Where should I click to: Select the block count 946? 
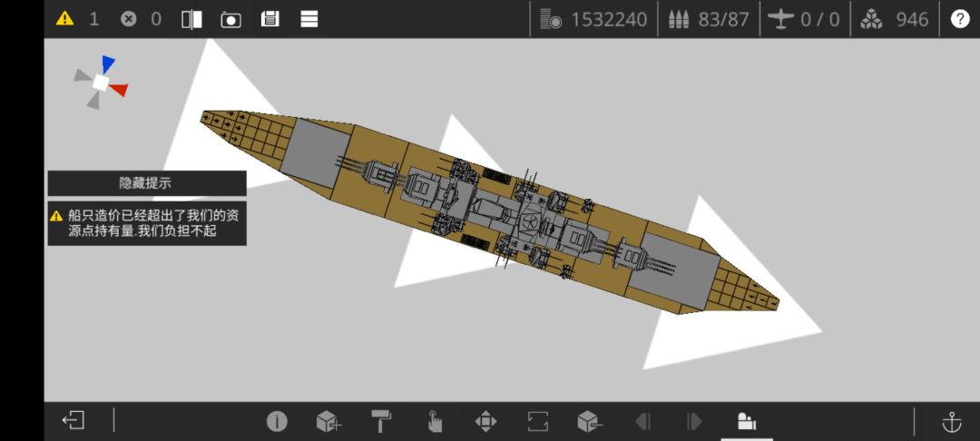click(x=912, y=19)
